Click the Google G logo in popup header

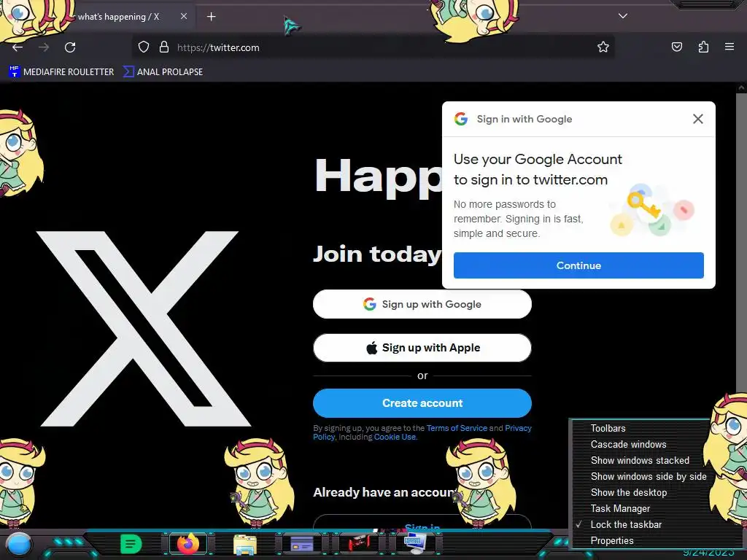461,119
